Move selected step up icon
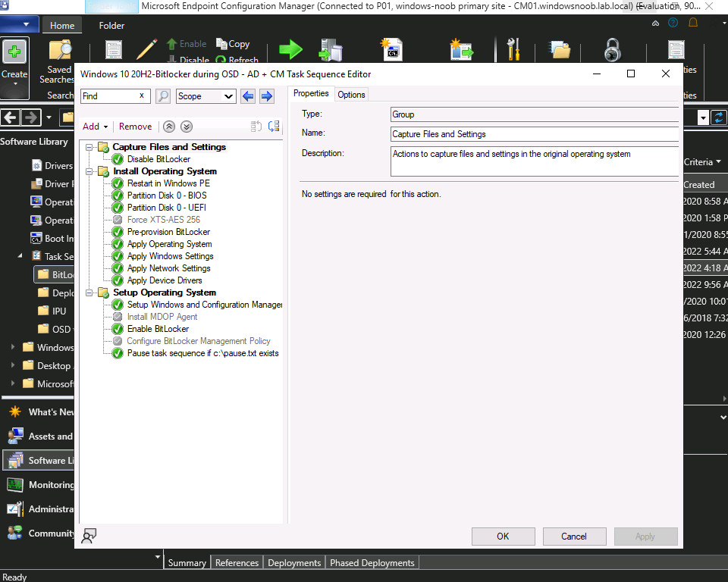The height and width of the screenshot is (582, 728). 169,127
